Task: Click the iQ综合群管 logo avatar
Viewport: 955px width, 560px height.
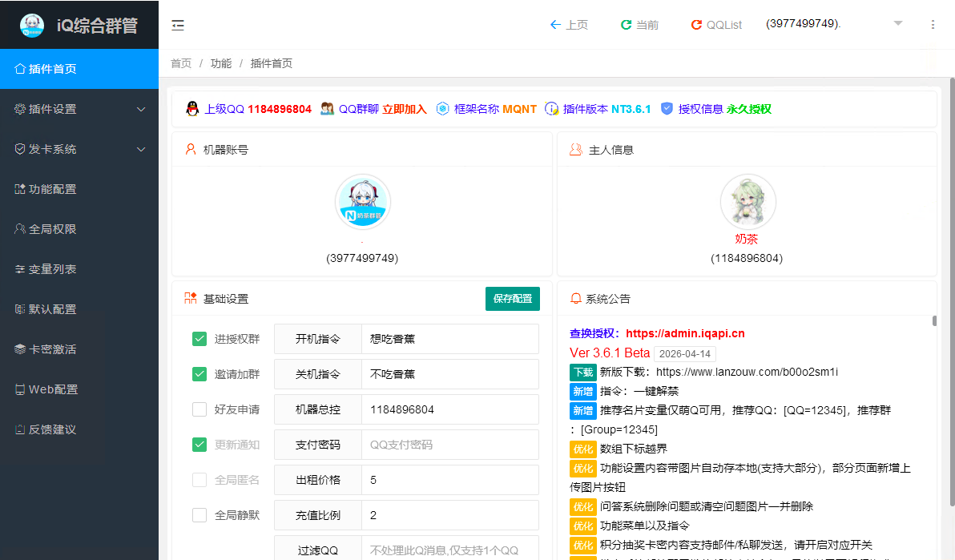Action: click(32, 25)
